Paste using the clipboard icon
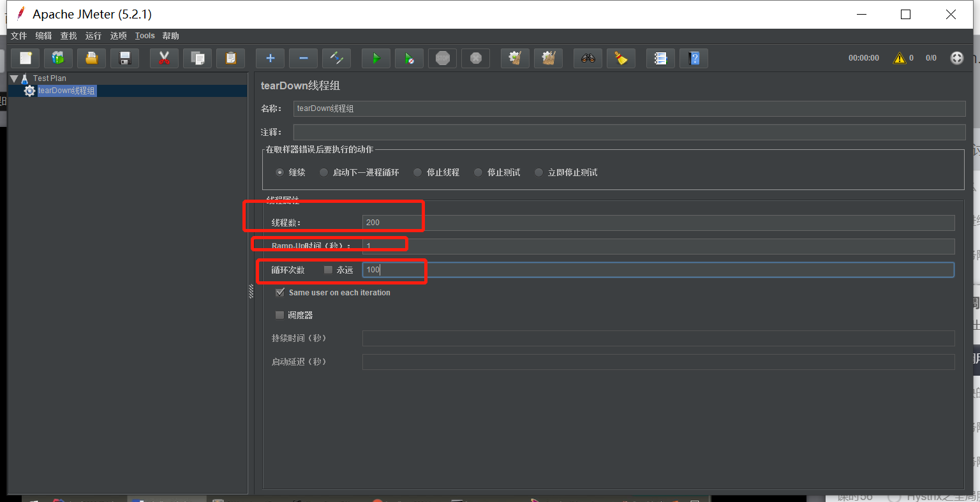The image size is (980, 502). coord(231,58)
